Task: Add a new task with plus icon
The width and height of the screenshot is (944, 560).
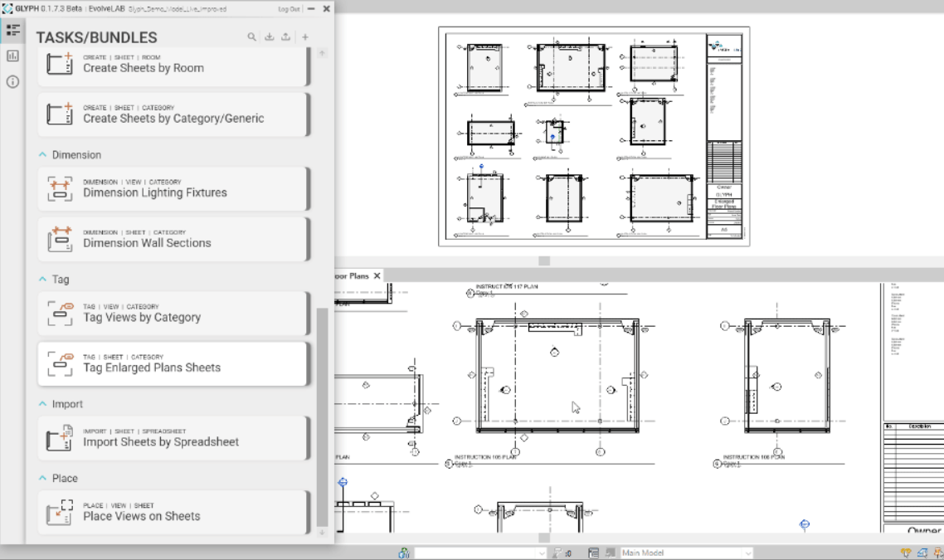Action: (x=305, y=37)
